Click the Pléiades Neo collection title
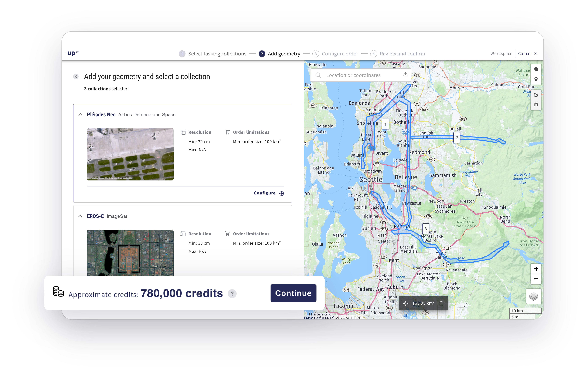This screenshot has height=377, width=588. tap(101, 115)
